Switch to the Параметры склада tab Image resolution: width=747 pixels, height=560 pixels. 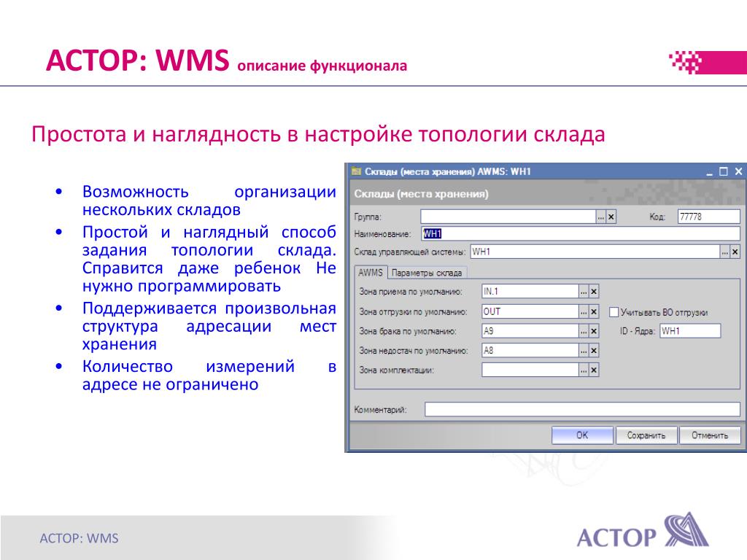427,273
